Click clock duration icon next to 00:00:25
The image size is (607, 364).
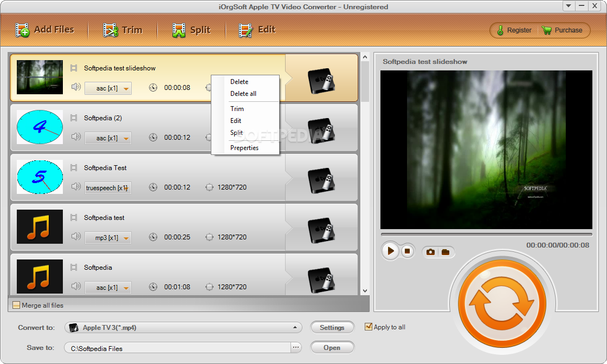(153, 237)
